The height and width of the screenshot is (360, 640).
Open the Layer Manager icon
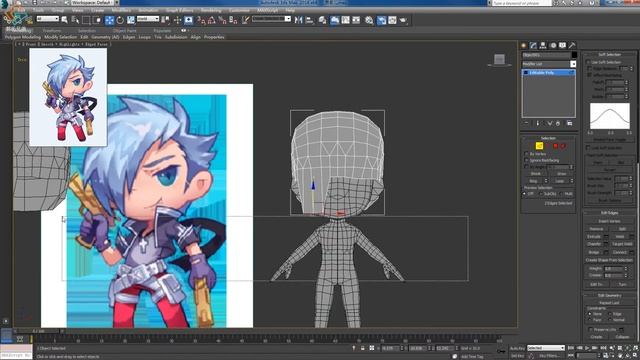pyautogui.click(x=322, y=20)
